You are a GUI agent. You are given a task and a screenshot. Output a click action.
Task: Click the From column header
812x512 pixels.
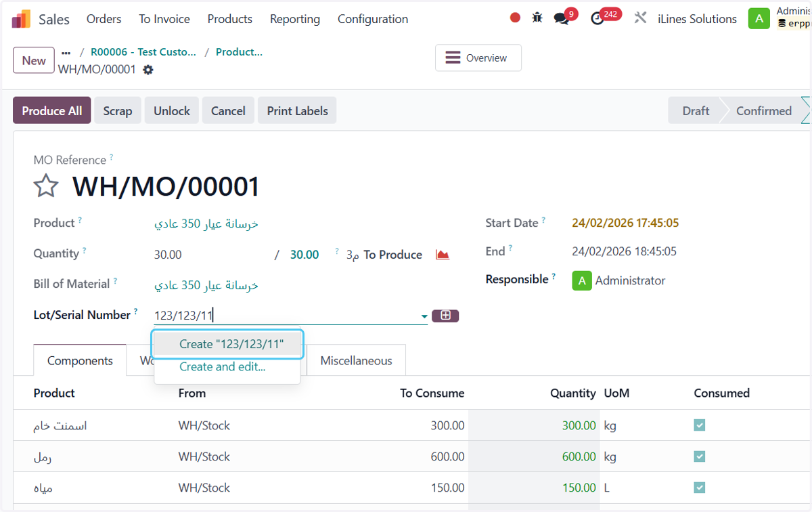point(192,393)
